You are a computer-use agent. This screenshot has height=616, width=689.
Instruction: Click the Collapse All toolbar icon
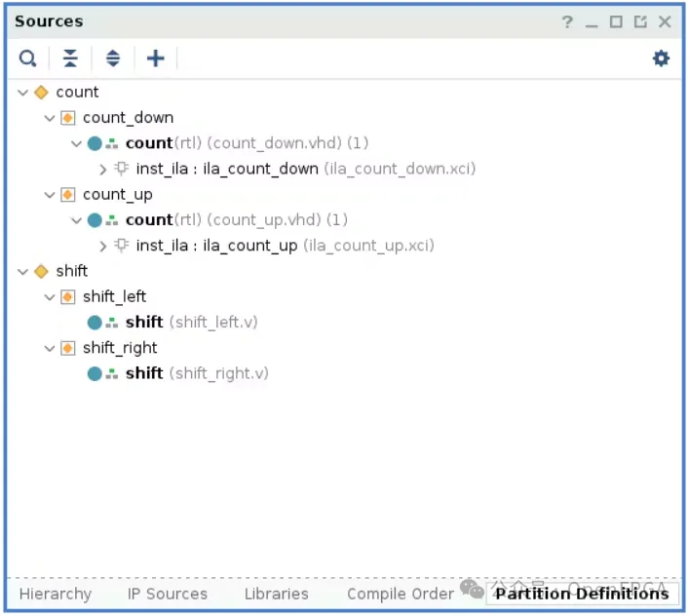tap(70, 58)
